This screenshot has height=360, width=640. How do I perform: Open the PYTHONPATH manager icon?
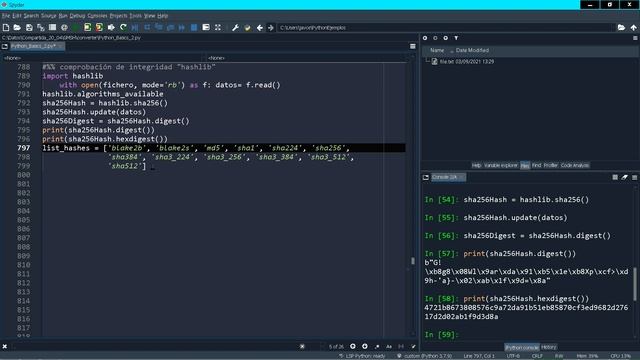tap(247, 27)
